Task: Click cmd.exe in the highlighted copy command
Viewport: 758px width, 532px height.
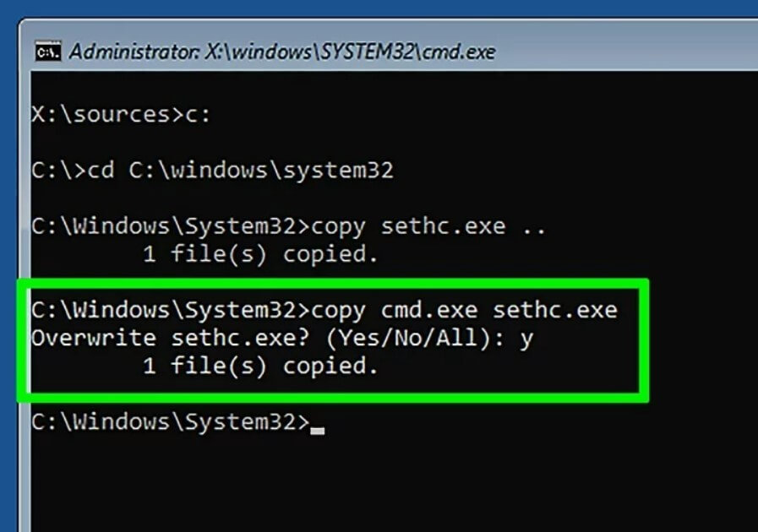Action: pyautogui.click(x=429, y=310)
